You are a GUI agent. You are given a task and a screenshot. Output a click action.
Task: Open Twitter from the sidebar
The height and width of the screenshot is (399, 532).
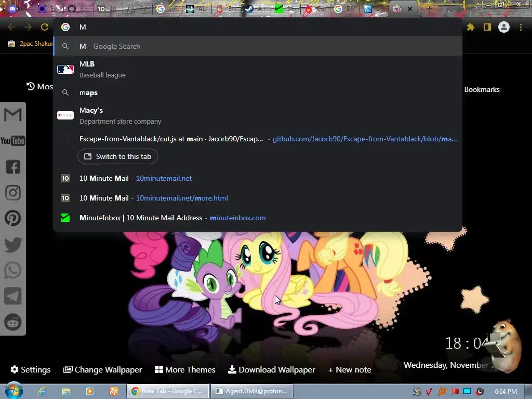click(12, 245)
